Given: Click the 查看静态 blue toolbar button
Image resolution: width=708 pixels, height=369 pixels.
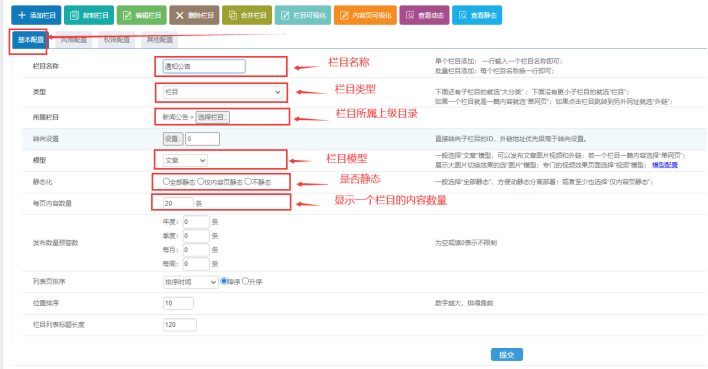Looking at the screenshot, I should [x=477, y=15].
